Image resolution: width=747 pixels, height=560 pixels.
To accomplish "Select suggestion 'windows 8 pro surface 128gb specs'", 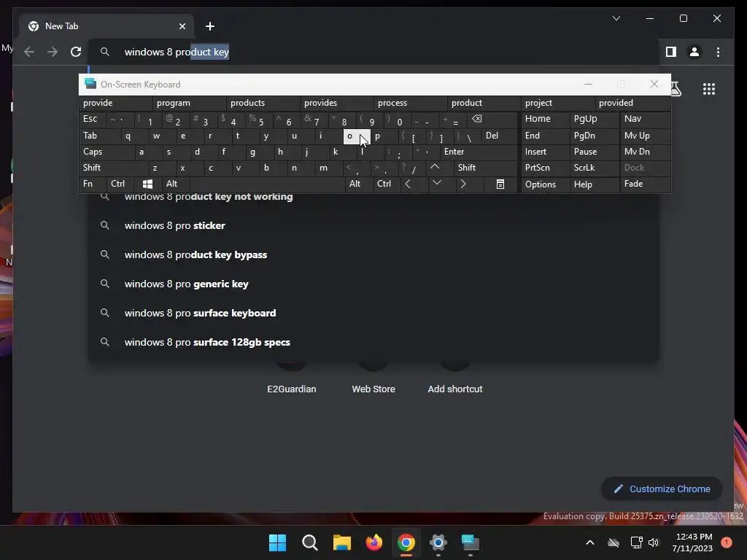I will click(x=373, y=342).
